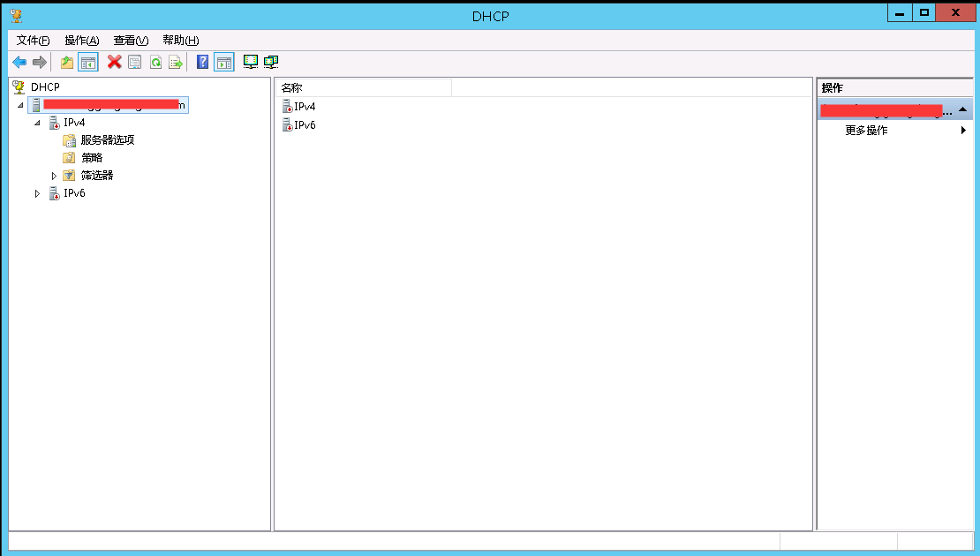Image resolution: width=980 pixels, height=556 pixels.
Task: Select the redacted server node in tree
Action: pos(108,105)
